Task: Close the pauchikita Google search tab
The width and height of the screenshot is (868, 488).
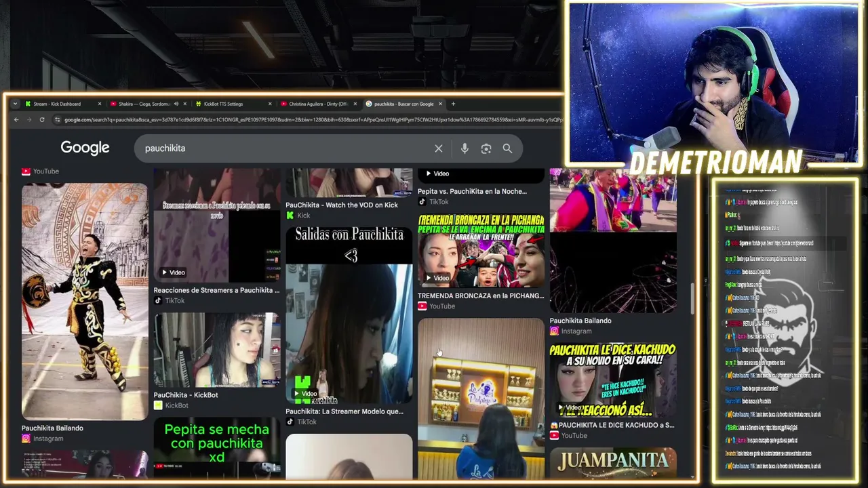Action: click(440, 104)
